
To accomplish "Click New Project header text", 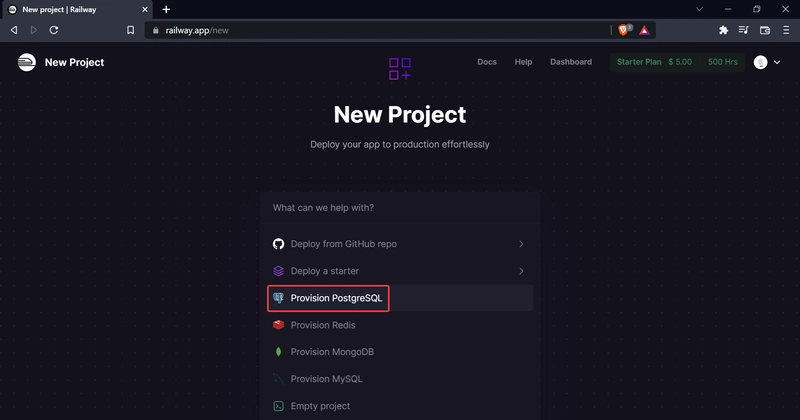I will [74, 62].
